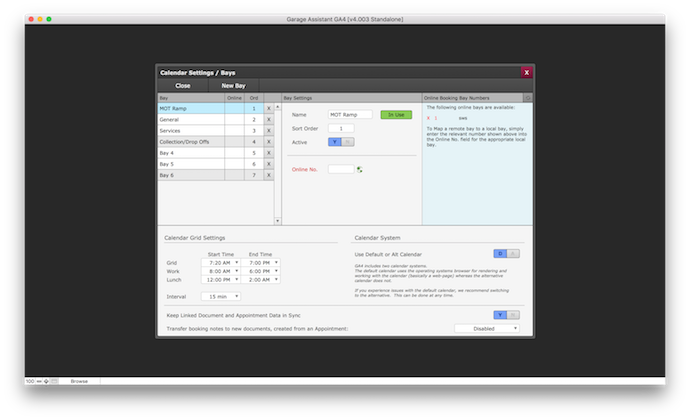Click the X next to Services bay
690x420 pixels.
[x=268, y=131]
